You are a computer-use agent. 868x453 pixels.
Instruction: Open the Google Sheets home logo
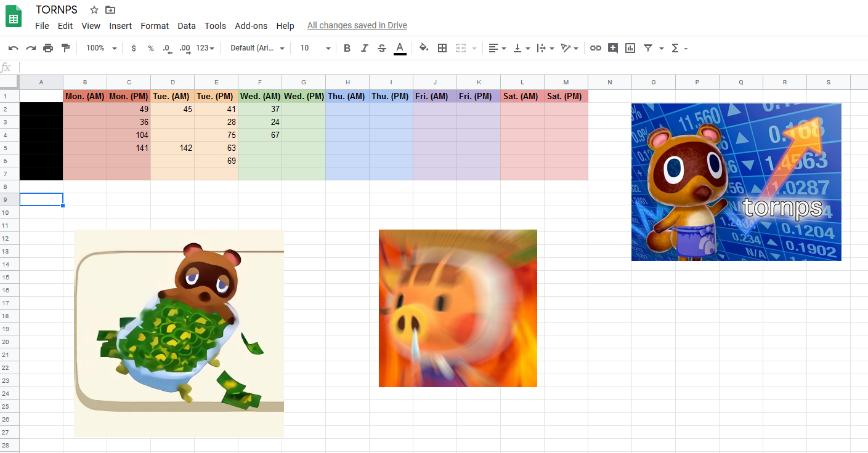pos(14,17)
